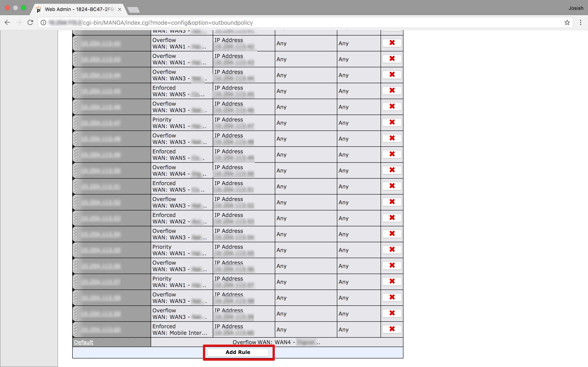Click the Add Rule button

[x=238, y=352]
